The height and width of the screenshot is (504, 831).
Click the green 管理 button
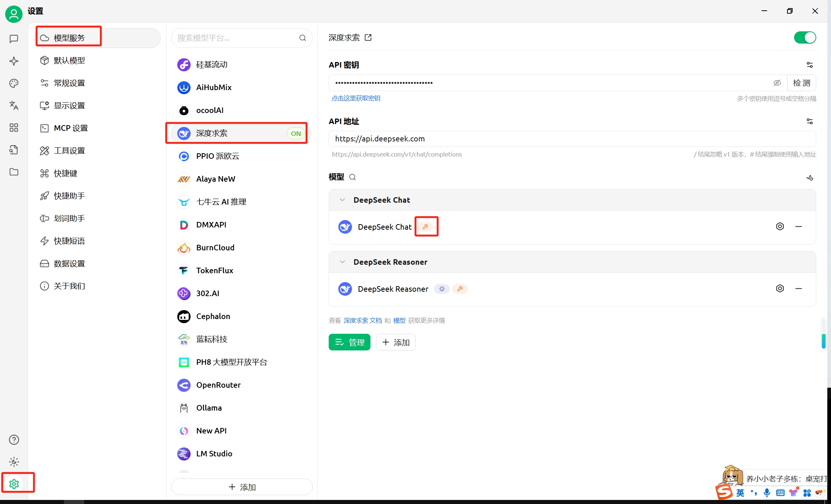click(x=349, y=342)
